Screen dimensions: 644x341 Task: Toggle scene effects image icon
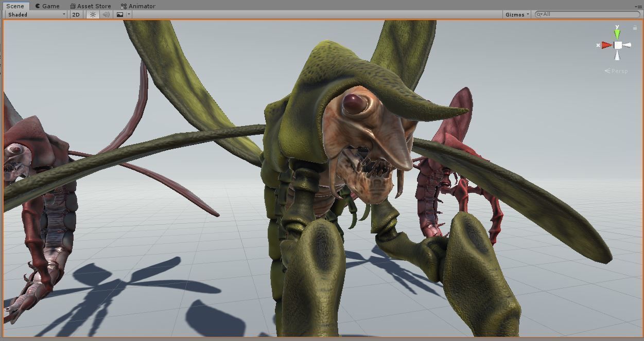click(120, 14)
